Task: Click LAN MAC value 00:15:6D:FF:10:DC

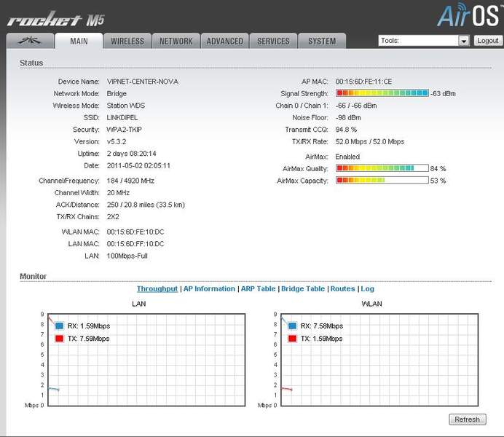Action: click(135, 244)
